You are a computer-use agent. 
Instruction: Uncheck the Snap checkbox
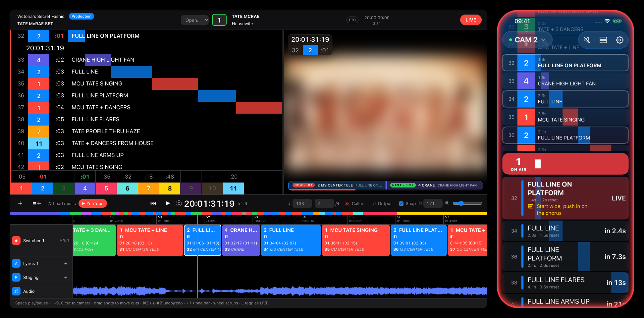401,204
